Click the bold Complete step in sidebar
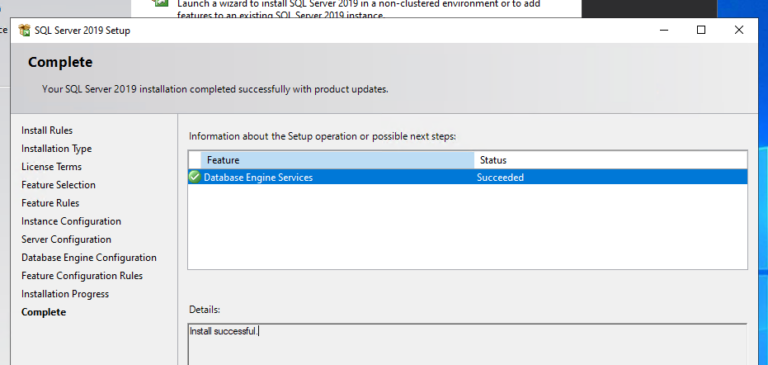 44,312
